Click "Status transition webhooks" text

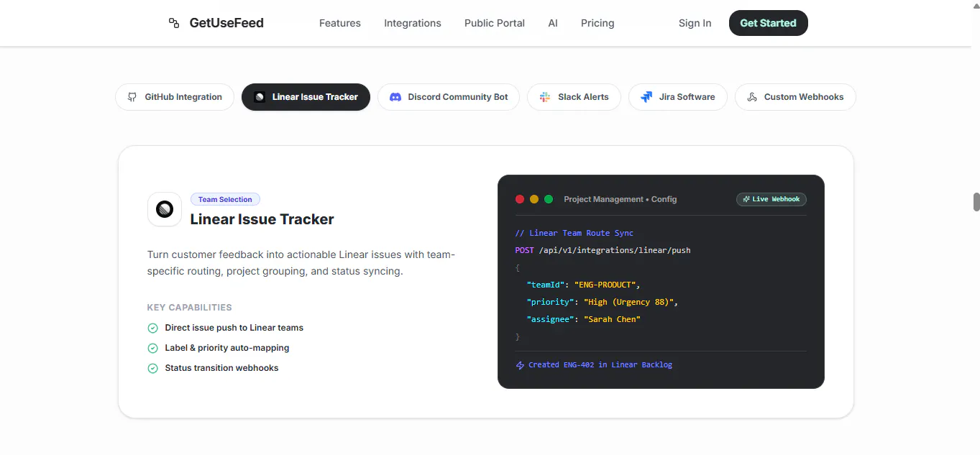click(221, 368)
